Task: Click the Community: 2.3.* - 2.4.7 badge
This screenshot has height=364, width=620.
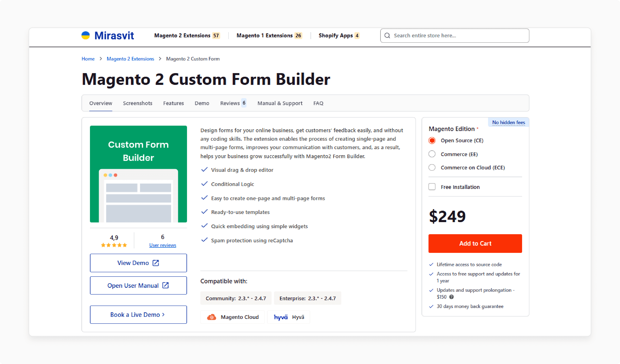Action: 236,298
